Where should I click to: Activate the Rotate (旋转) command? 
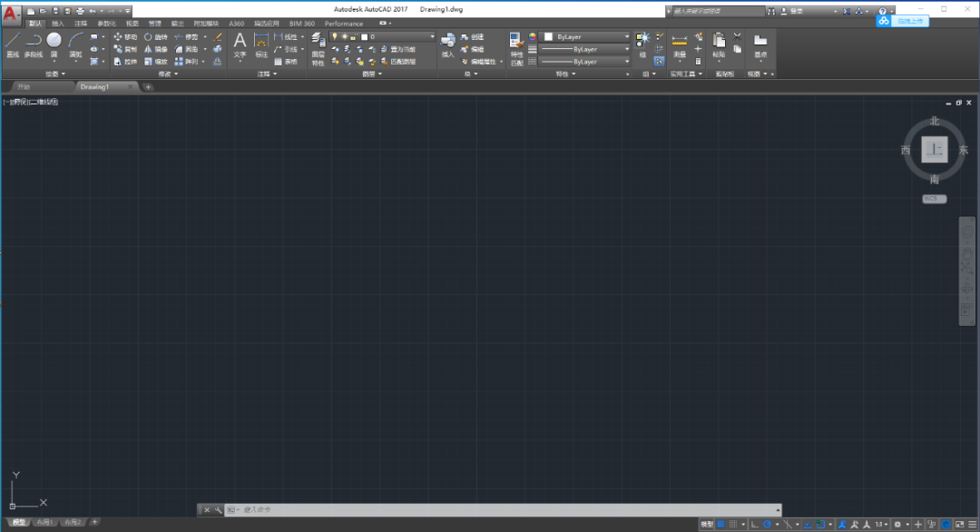155,37
